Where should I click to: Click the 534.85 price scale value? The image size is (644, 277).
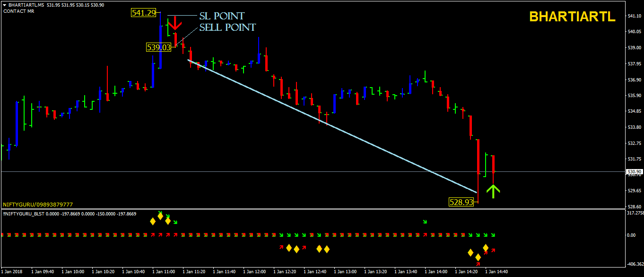(x=634, y=111)
